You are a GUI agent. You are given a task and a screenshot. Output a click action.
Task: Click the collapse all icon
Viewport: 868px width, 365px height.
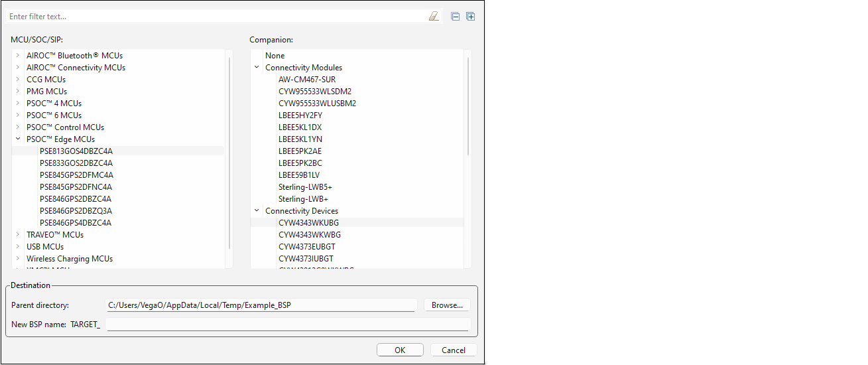pos(455,17)
